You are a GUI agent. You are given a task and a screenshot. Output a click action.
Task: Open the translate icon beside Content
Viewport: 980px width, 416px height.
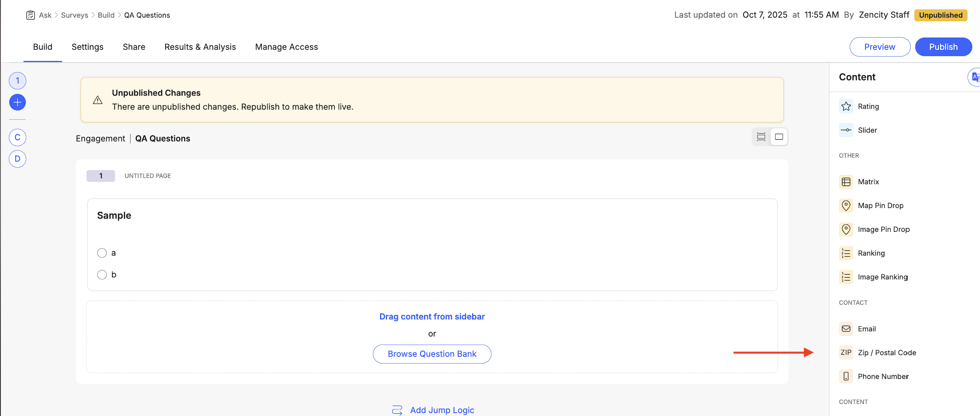975,77
